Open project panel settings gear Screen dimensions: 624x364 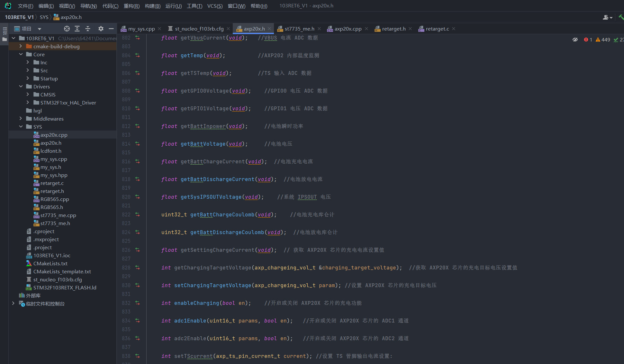(101, 29)
